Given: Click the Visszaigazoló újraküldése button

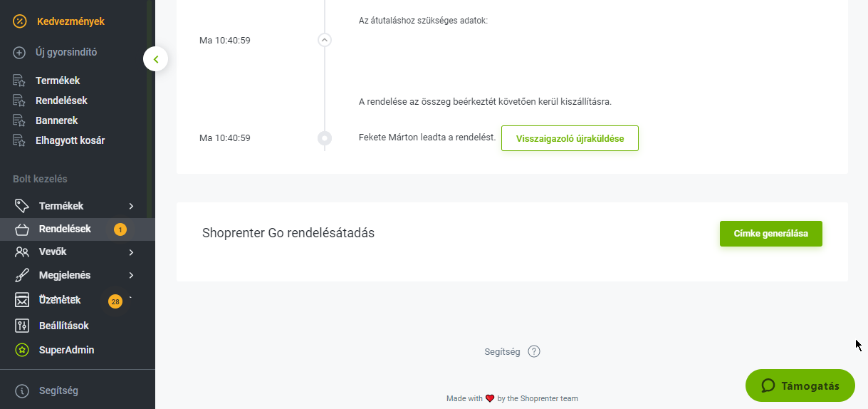Looking at the screenshot, I should click(x=570, y=138).
